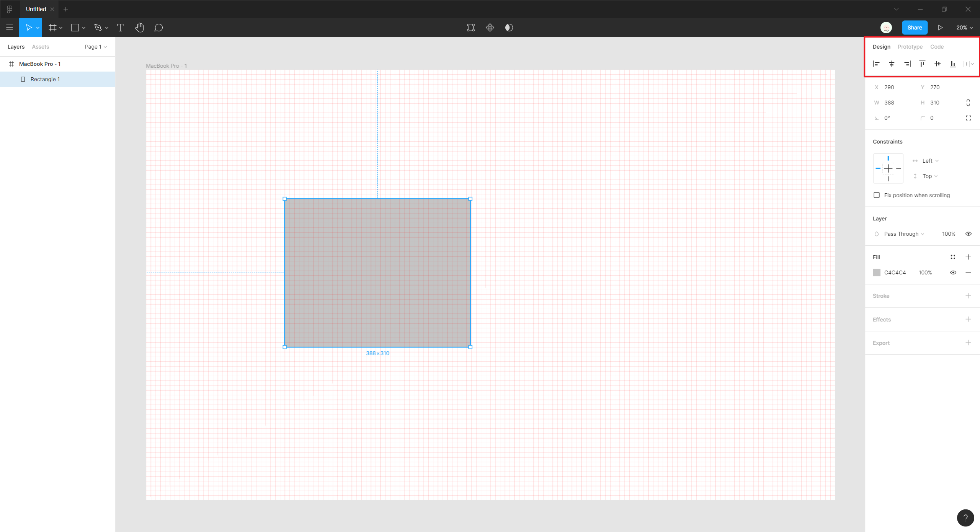Enable Fix position when scrolling
Viewport: 980px width, 532px height.
tap(877, 195)
